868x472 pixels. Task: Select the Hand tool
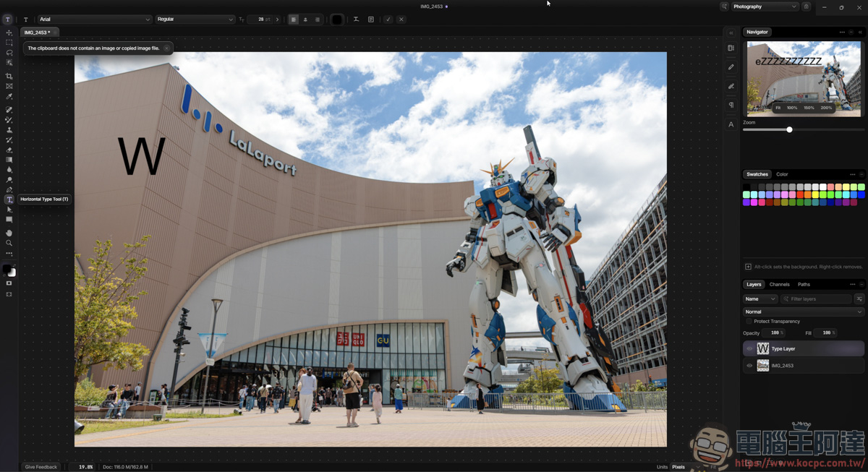9,233
